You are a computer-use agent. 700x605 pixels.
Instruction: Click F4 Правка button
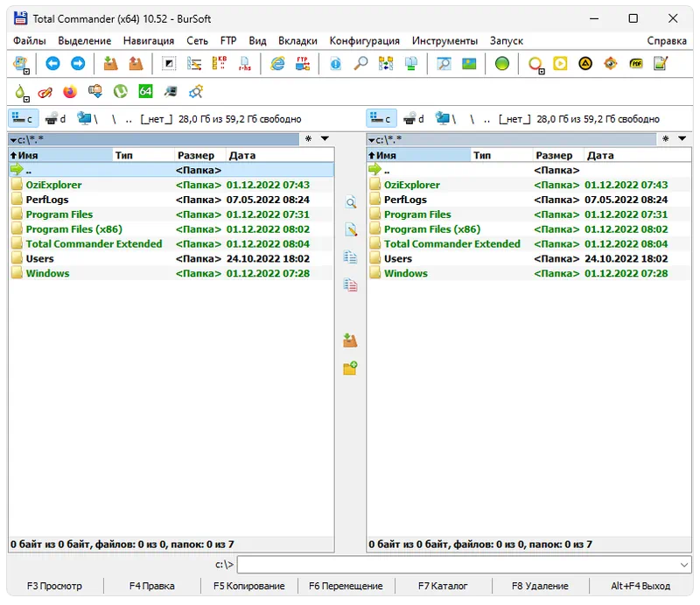click(151, 586)
